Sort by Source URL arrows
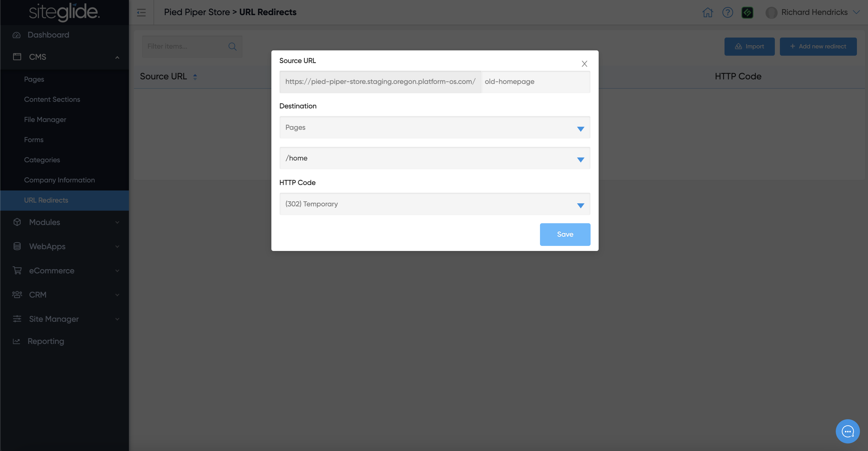This screenshot has height=451, width=868. pyautogui.click(x=195, y=77)
